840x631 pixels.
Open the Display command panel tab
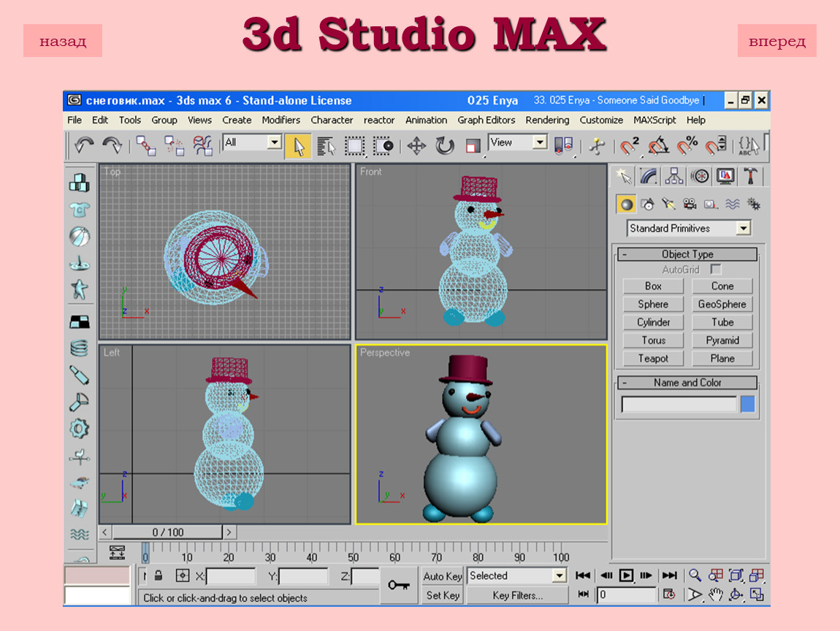(725, 176)
